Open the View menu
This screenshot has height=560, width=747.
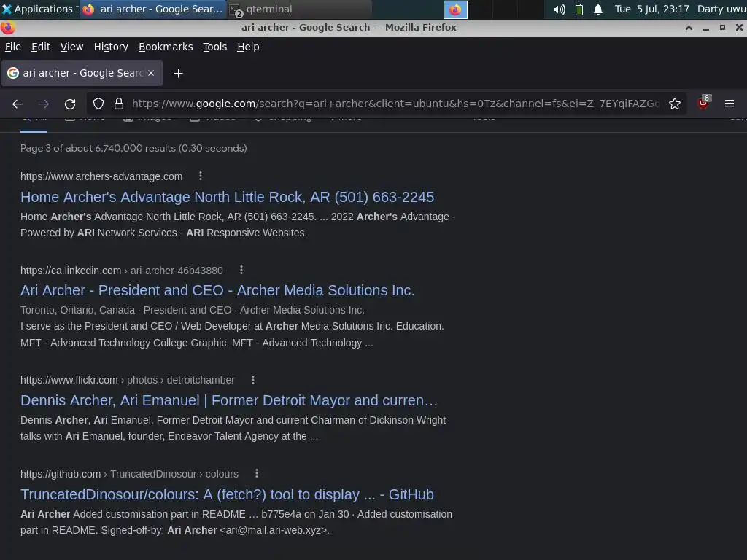pos(72,47)
